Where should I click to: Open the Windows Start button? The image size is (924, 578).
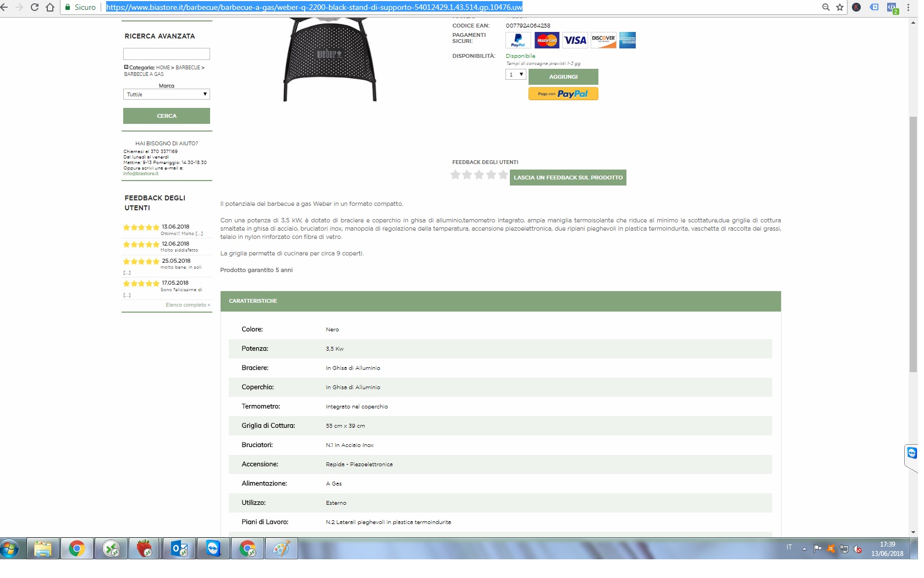click(x=10, y=549)
